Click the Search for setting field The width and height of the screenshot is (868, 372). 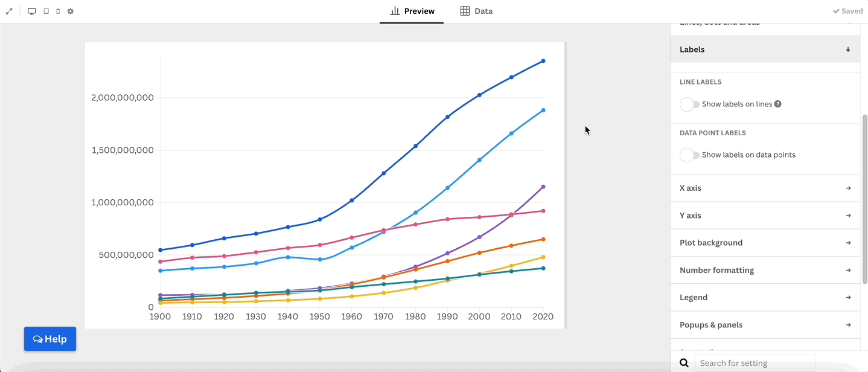coord(755,363)
